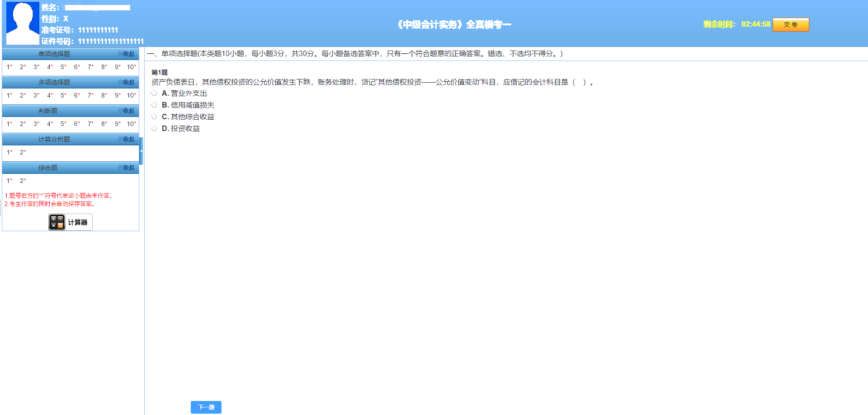Collapse the 计算分析题 section via 收起
Screen dimensions: 868x415
127,139
